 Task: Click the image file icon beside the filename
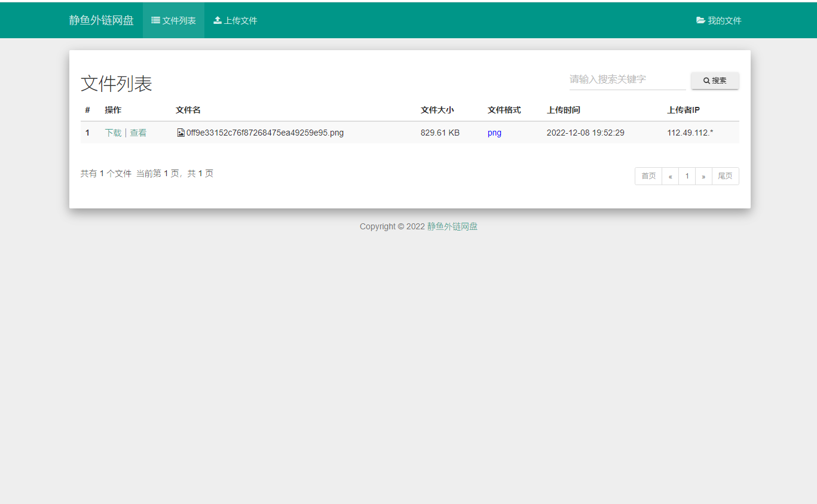pos(180,133)
